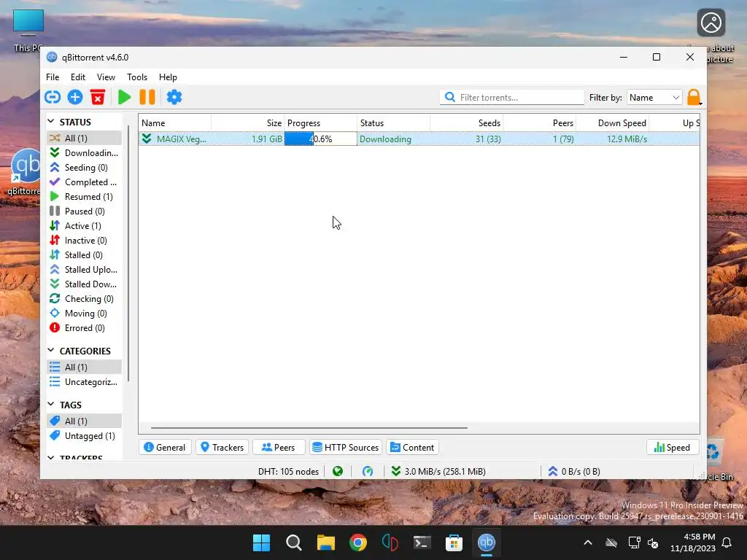Screen dimensions: 747x560
Task: Click the magnifier icon in the filter box
Action: (449, 97)
